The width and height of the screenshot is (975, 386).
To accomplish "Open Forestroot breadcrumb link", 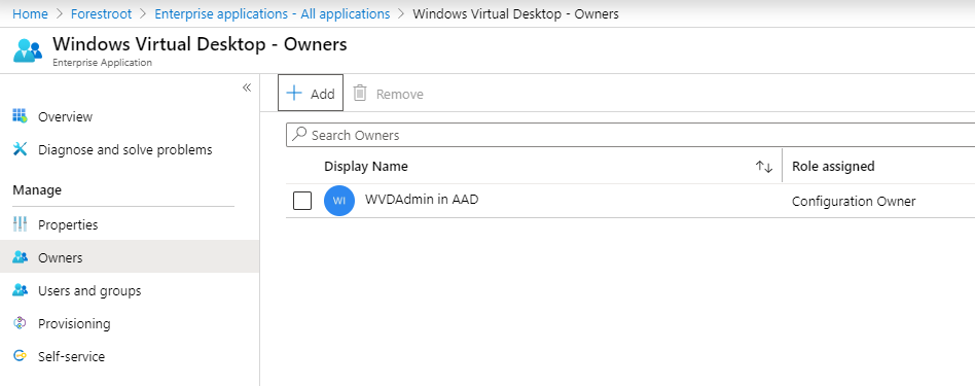I will [x=101, y=14].
